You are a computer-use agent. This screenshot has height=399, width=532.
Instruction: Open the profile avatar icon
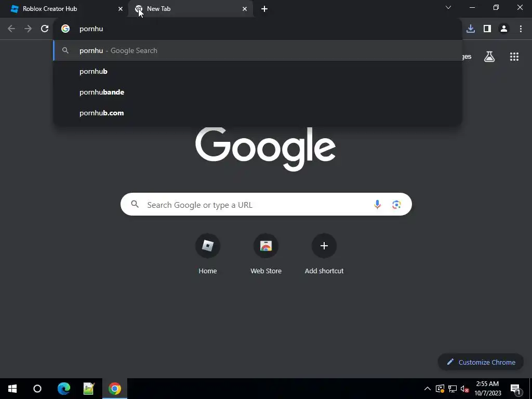[504, 29]
